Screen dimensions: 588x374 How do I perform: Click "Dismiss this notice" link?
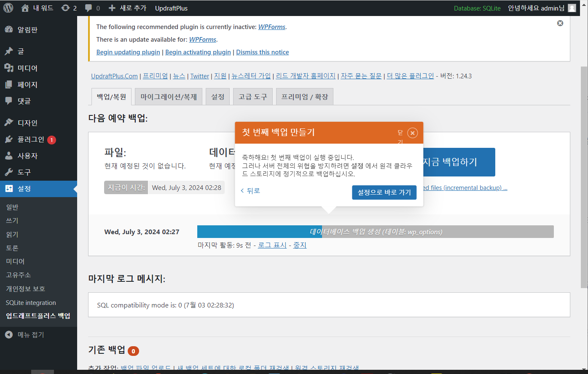click(x=263, y=52)
